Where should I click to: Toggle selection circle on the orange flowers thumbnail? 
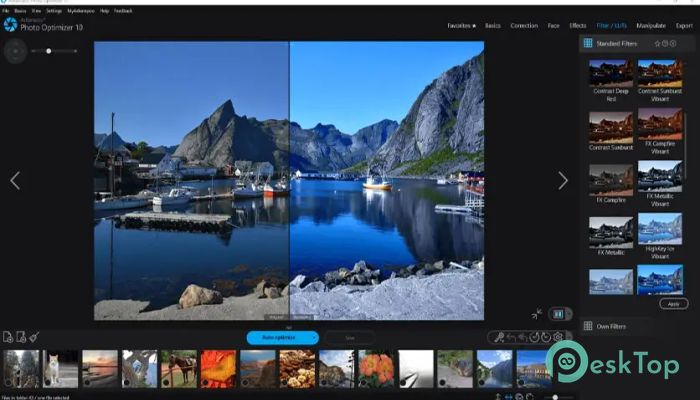coord(363,383)
